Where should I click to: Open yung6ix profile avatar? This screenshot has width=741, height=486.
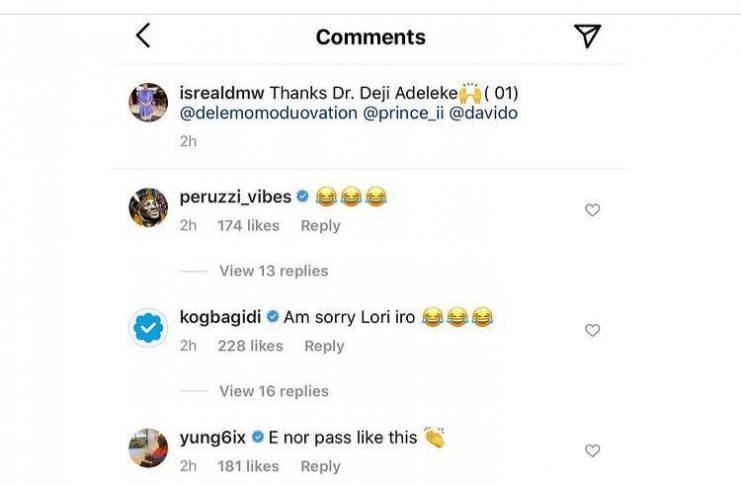point(148,447)
